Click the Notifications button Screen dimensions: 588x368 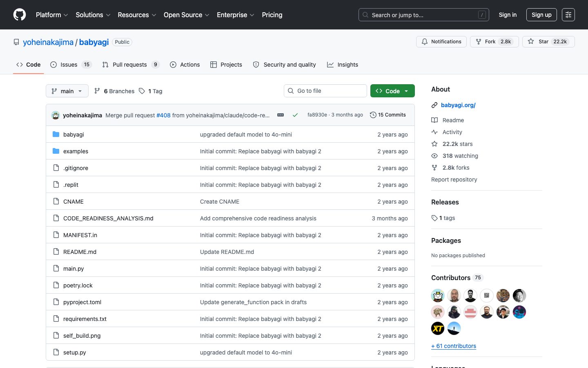[x=441, y=42]
